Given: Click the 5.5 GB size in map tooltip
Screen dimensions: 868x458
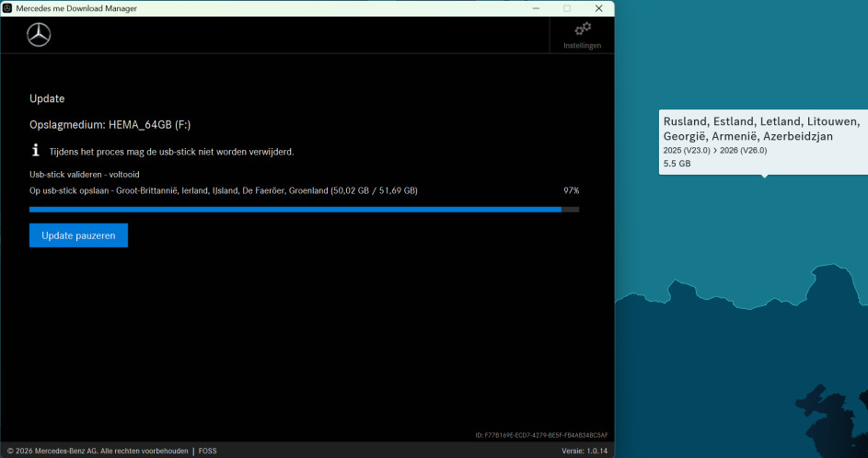Looking at the screenshot, I should 677,163.
